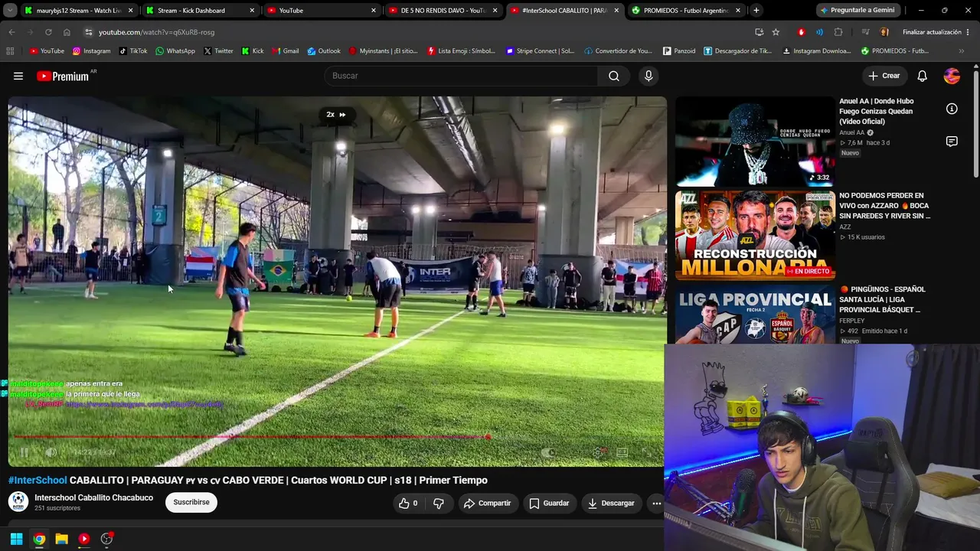Image resolution: width=980 pixels, height=551 pixels.
Task: Open more actions next to Descargar
Action: pyautogui.click(x=656, y=503)
